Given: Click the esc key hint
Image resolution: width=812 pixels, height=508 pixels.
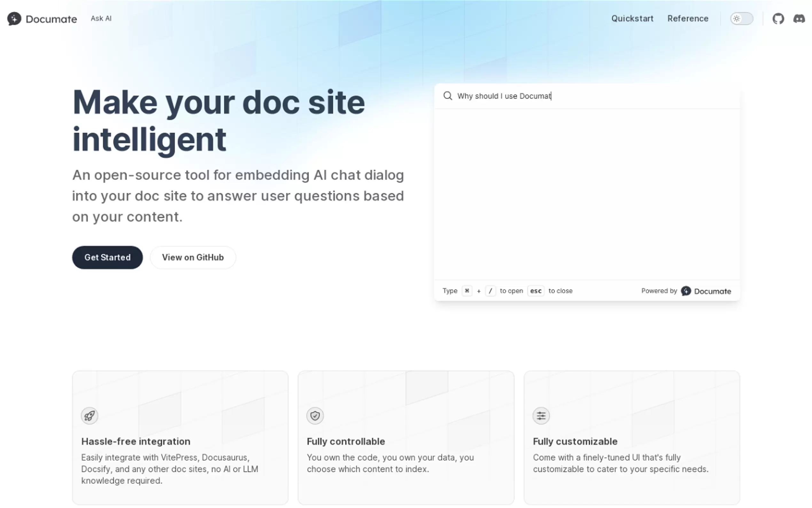Looking at the screenshot, I should [x=535, y=291].
